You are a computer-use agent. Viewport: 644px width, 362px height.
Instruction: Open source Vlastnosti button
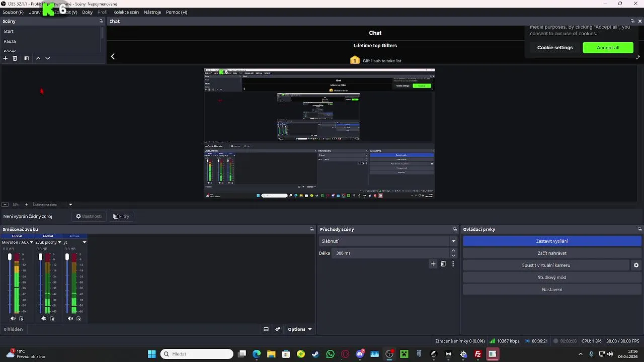[89, 216]
